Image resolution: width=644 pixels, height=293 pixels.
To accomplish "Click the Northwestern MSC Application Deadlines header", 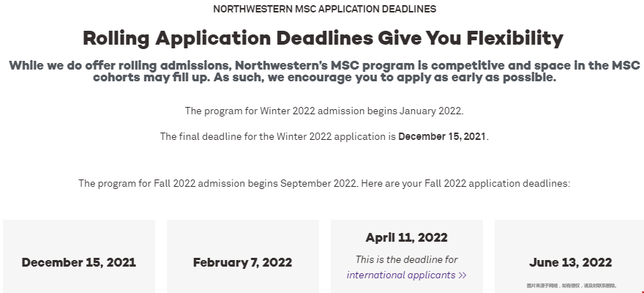I will tap(324, 9).
